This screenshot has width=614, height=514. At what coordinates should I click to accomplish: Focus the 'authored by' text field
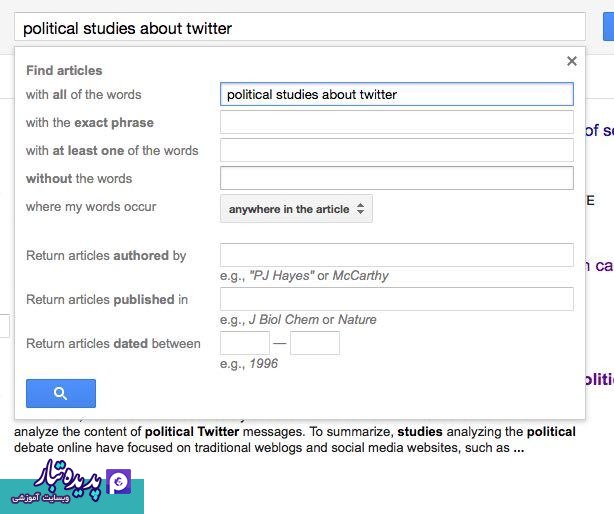[x=397, y=255]
